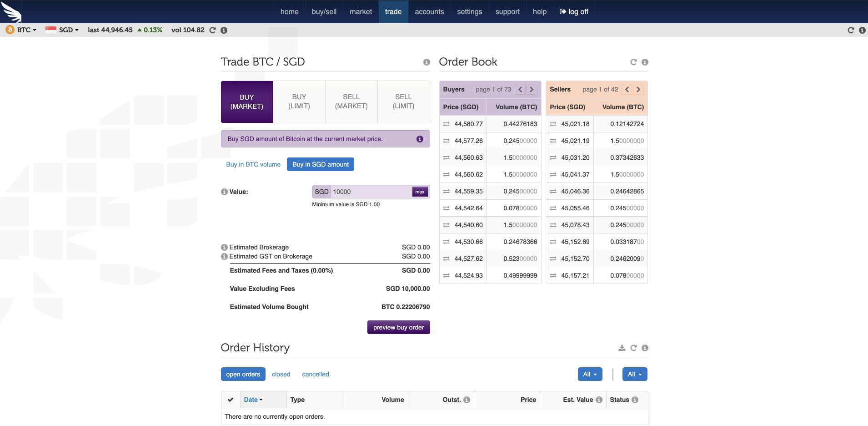
Task: Open info icon beside Estimated GST on Brokerage
Action: click(224, 256)
